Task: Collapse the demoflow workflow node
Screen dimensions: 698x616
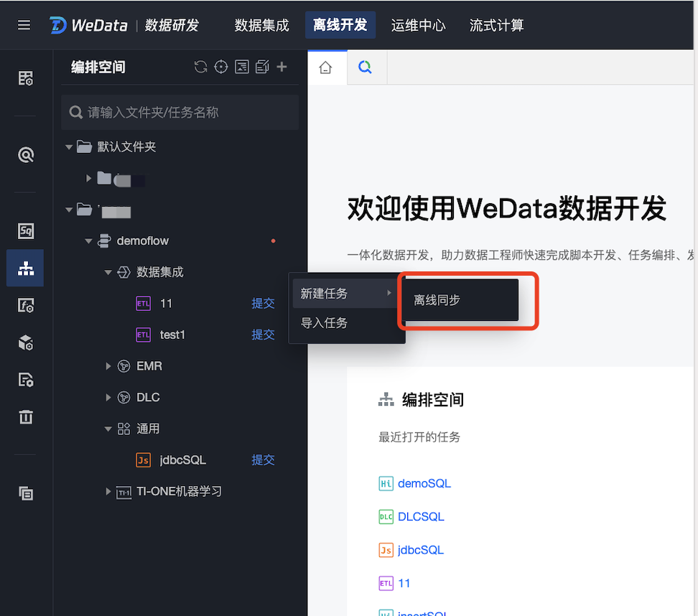Action: [88, 241]
